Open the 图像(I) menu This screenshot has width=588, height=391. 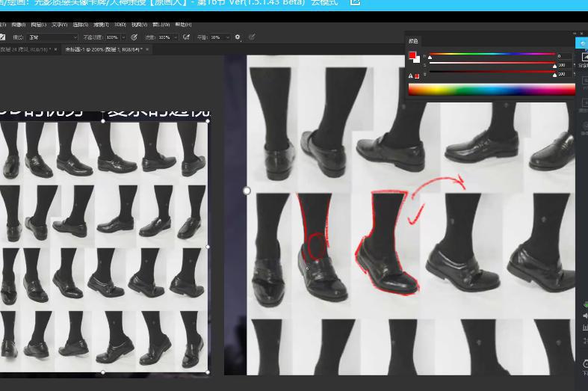point(18,25)
